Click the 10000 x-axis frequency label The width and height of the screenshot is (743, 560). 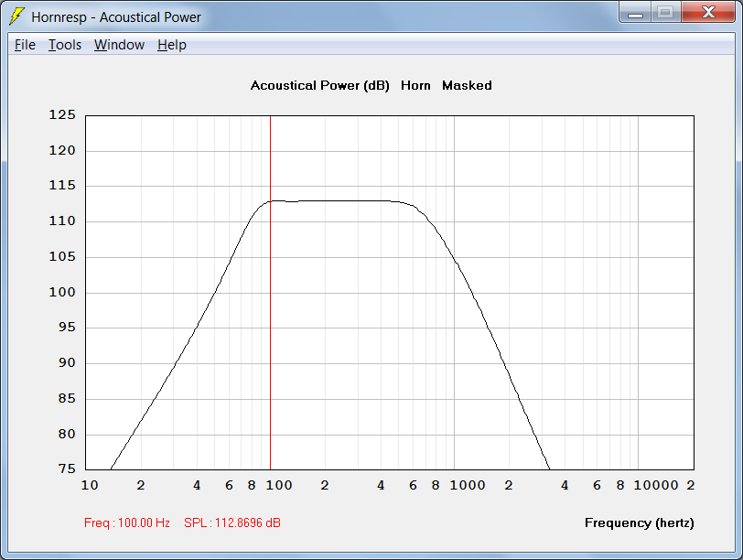[x=656, y=485]
